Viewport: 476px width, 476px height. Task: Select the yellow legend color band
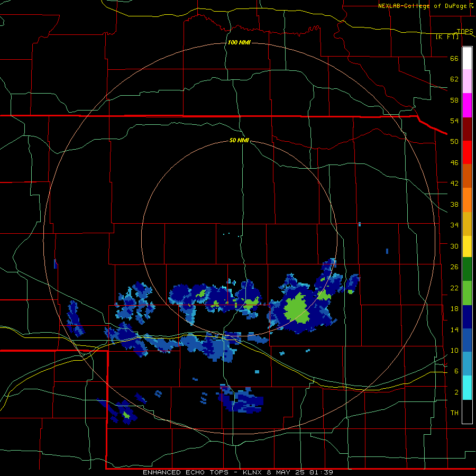467,246
